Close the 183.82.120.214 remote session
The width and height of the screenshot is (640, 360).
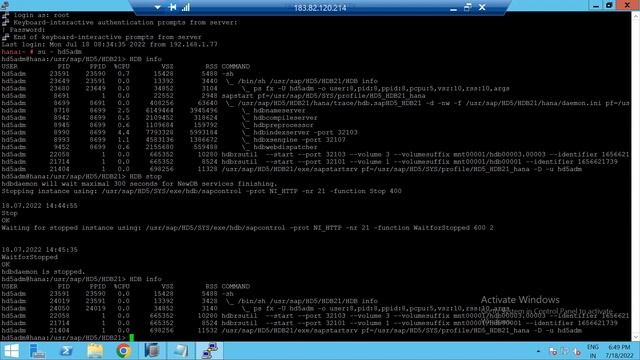[482, 7]
